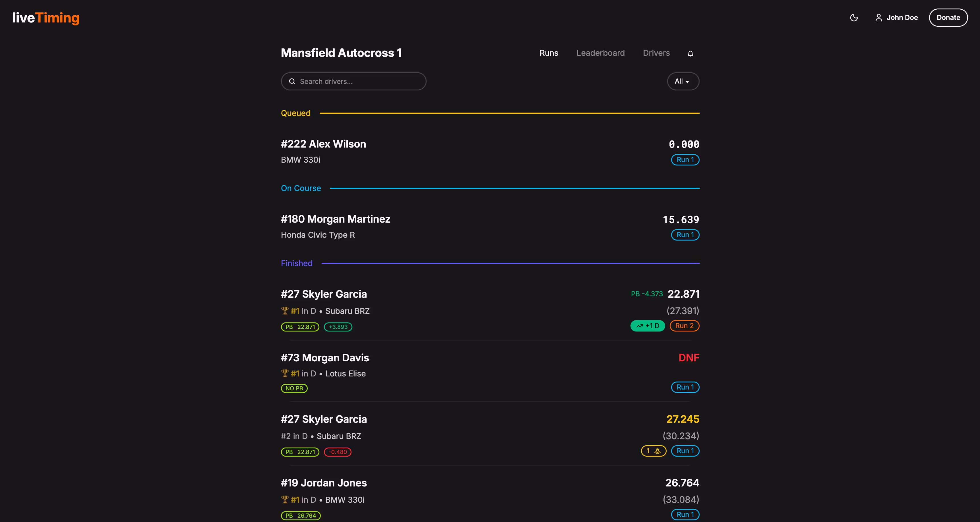Viewport: 980px width, 522px height.
Task: Click the red -0.480 delta badge
Action: coord(338,452)
